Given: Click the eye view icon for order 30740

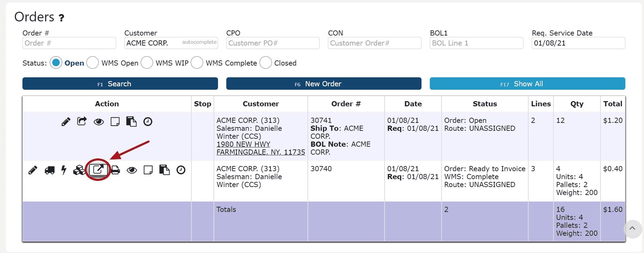Looking at the screenshot, I should point(132,170).
